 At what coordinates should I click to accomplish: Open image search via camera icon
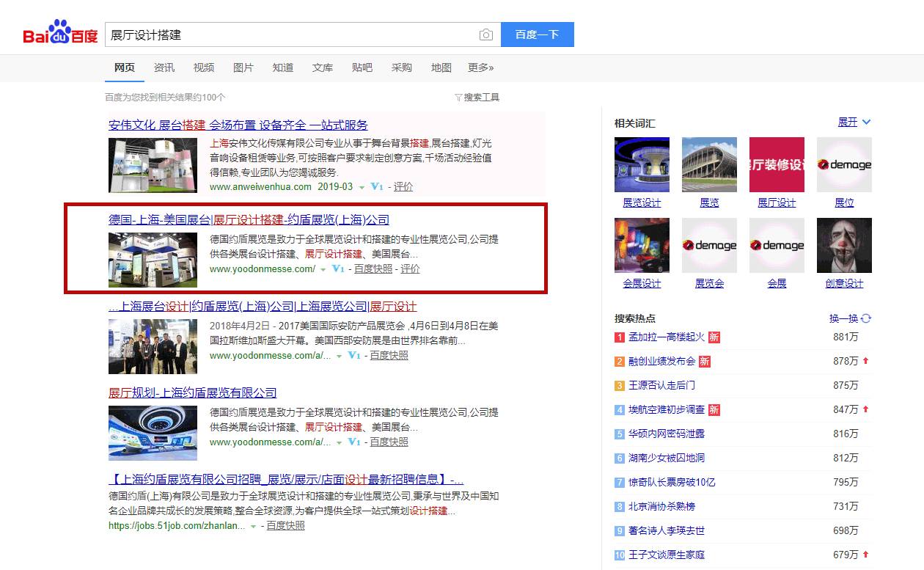[x=486, y=34]
